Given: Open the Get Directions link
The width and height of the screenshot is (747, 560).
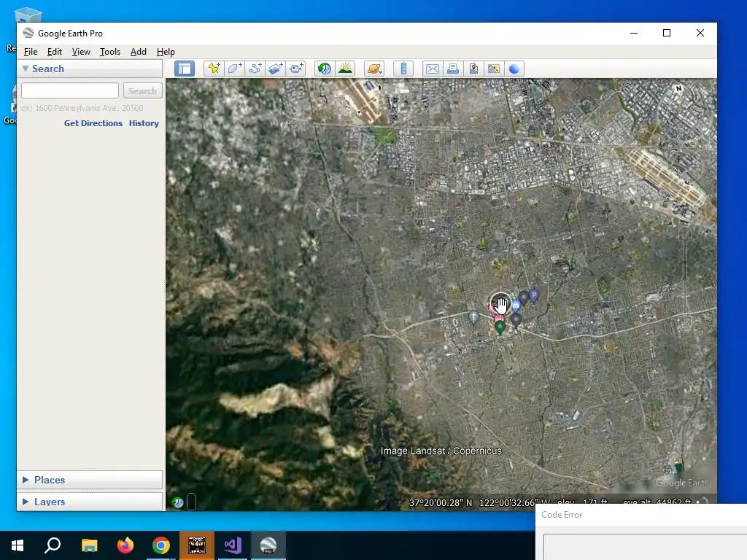Looking at the screenshot, I should click(x=93, y=122).
